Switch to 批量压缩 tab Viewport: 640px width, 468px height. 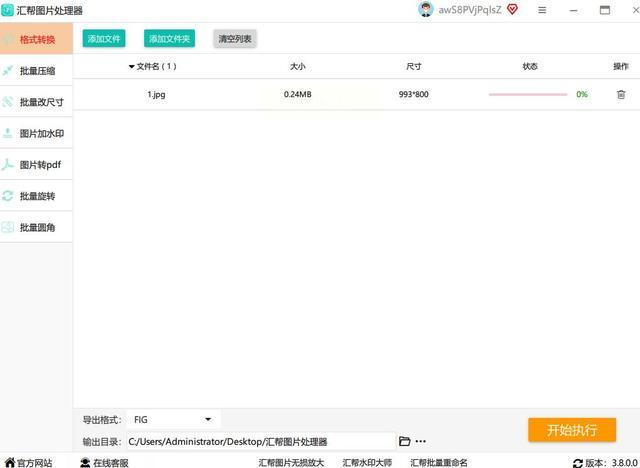(x=36, y=71)
